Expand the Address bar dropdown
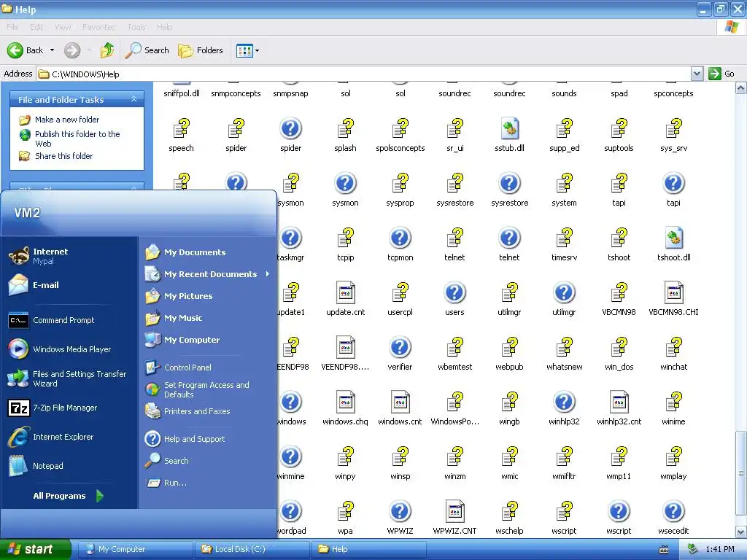 click(697, 74)
